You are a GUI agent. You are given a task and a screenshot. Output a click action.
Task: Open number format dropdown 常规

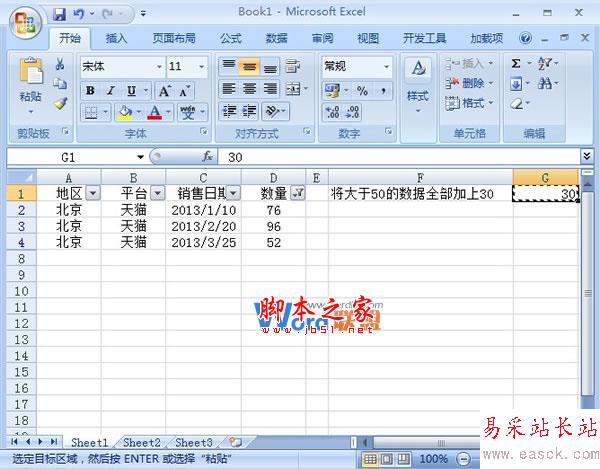point(386,67)
